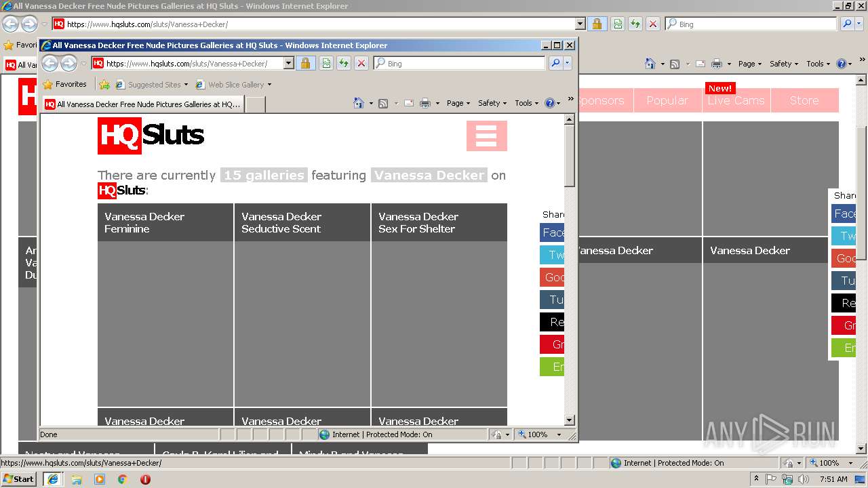
Task: Open the feeds icon in front window
Action: (x=383, y=103)
